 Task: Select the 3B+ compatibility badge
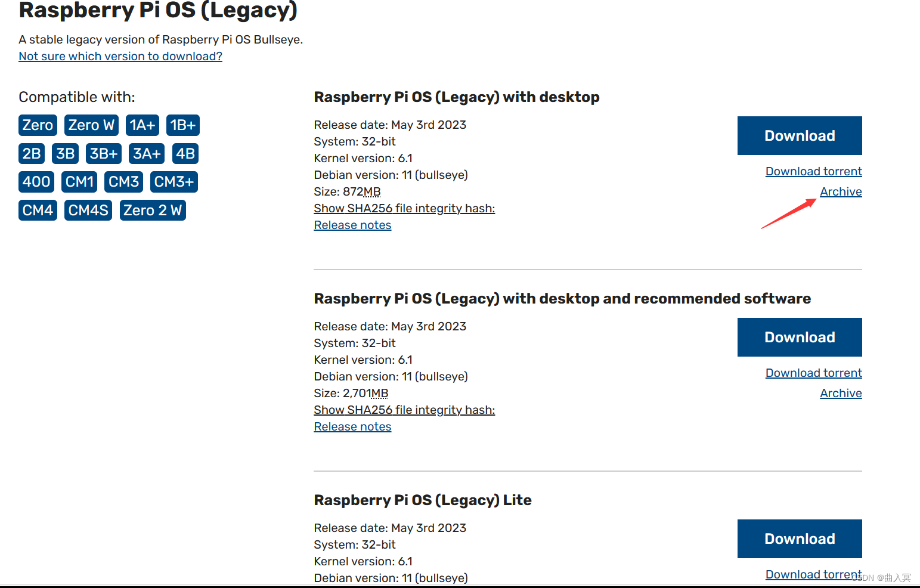[103, 153]
